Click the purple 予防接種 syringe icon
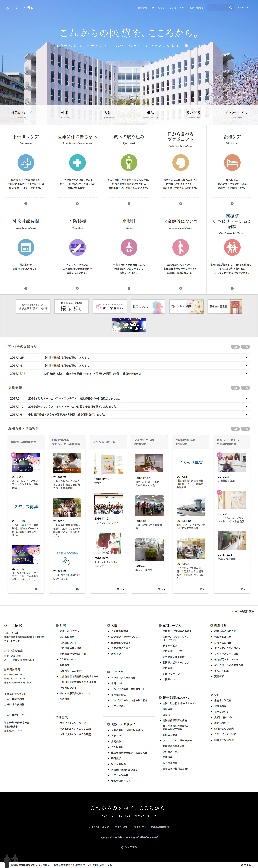The height and width of the screenshot is (868, 258). tap(77, 247)
